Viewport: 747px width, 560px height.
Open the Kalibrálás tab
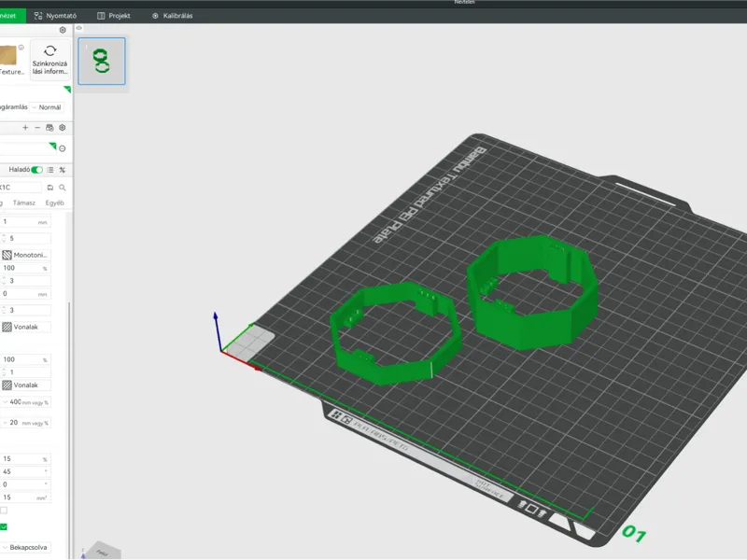coord(173,16)
